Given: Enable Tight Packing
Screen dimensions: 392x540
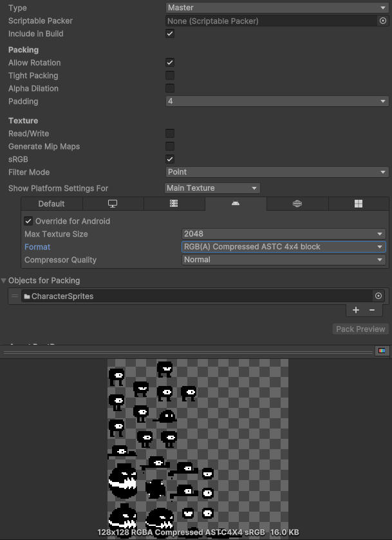Looking at the screenshot, I should click(x=170, y=75).
